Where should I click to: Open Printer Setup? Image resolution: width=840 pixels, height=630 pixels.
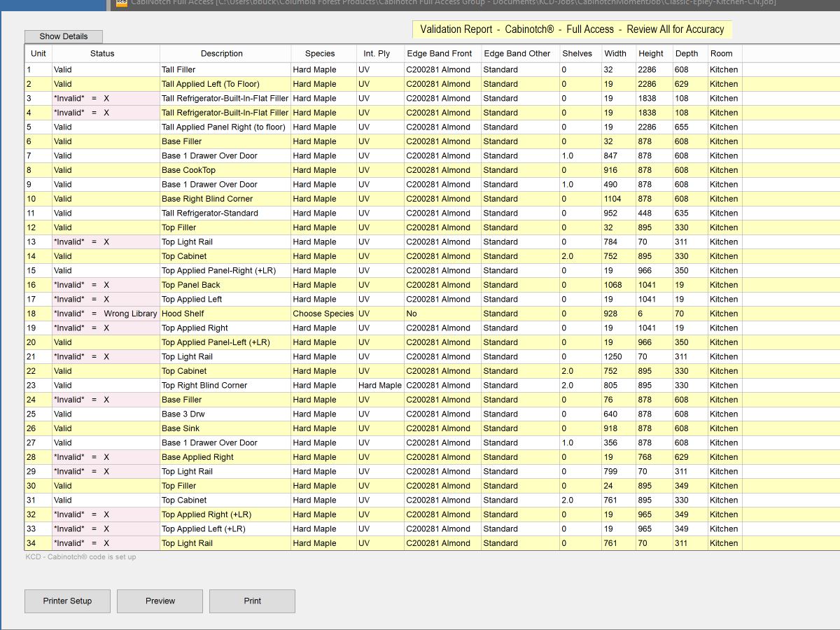coord(67,601)
